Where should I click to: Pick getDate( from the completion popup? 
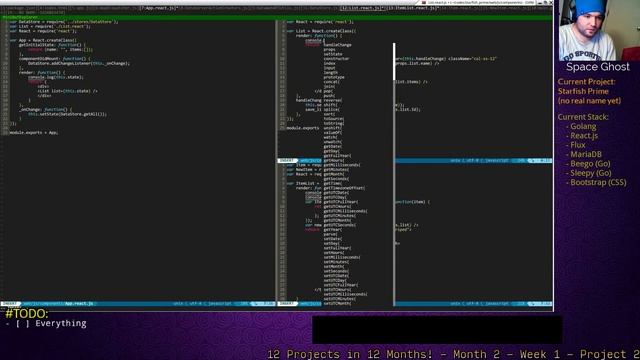(333, 146)
